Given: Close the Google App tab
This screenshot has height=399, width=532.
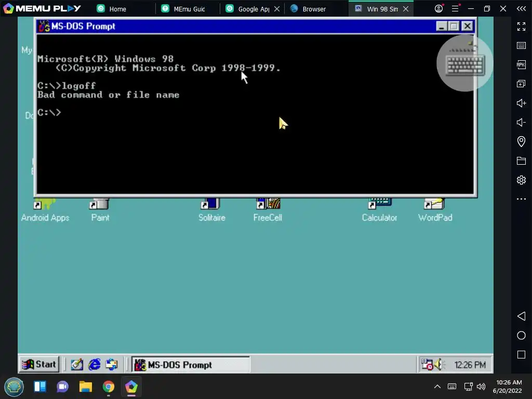Looking at the screenshot, I should (x=277, y=9).
